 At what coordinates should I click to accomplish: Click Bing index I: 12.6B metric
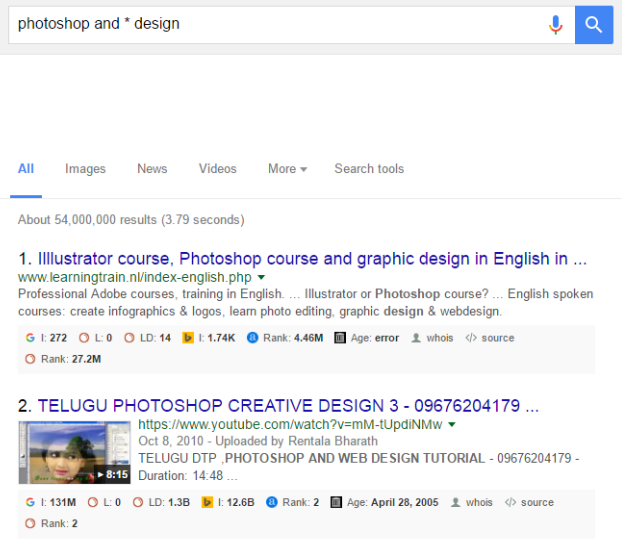pos(228,502)
